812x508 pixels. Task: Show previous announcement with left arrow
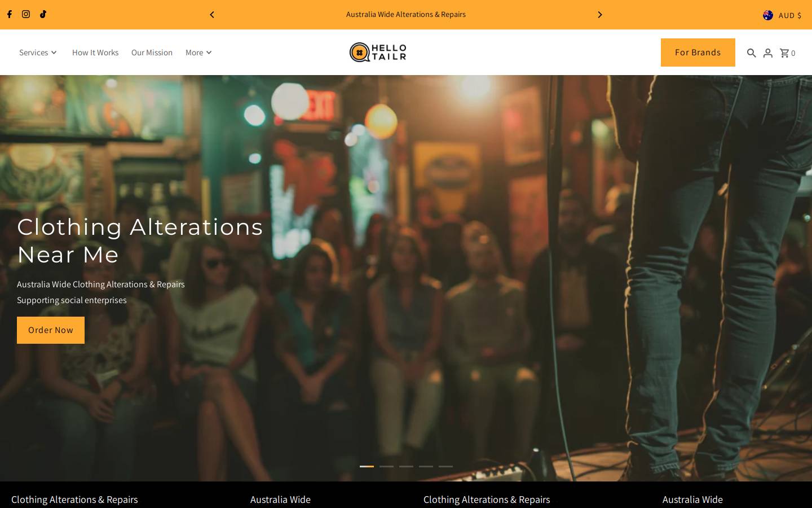[212, 15]
